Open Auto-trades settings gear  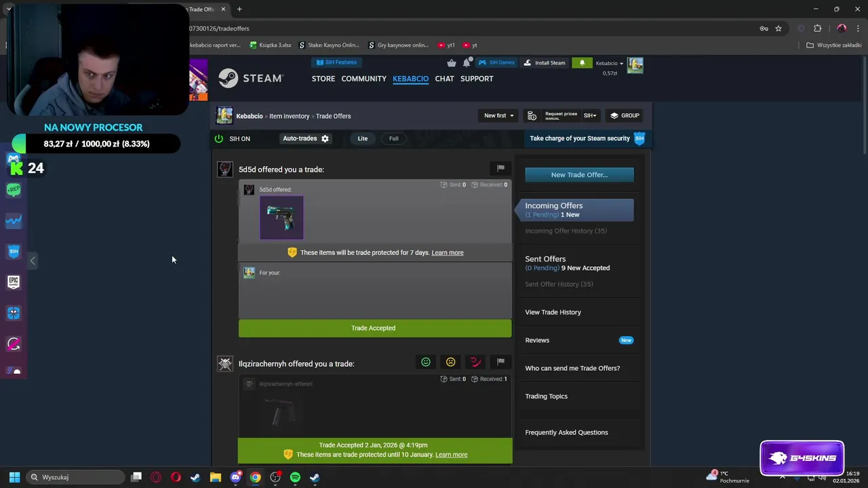[325, 138]
